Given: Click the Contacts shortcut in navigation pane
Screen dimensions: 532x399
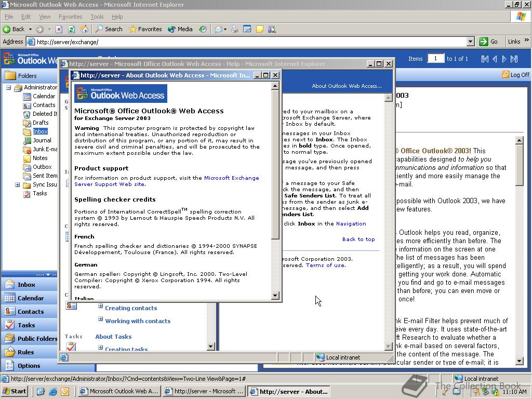Looking at the screenshot, I should click(x=31, y=312).
